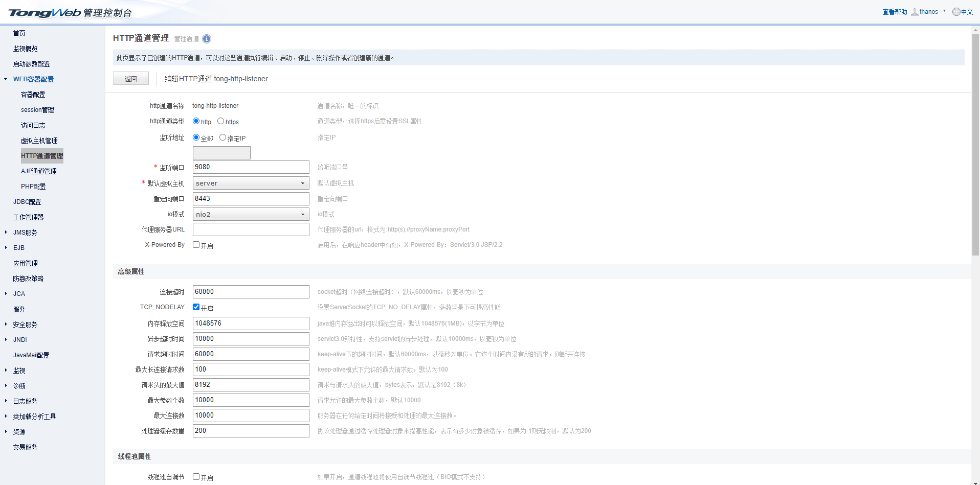Enable the X-Powered-By checkbox

pos(196,245)
